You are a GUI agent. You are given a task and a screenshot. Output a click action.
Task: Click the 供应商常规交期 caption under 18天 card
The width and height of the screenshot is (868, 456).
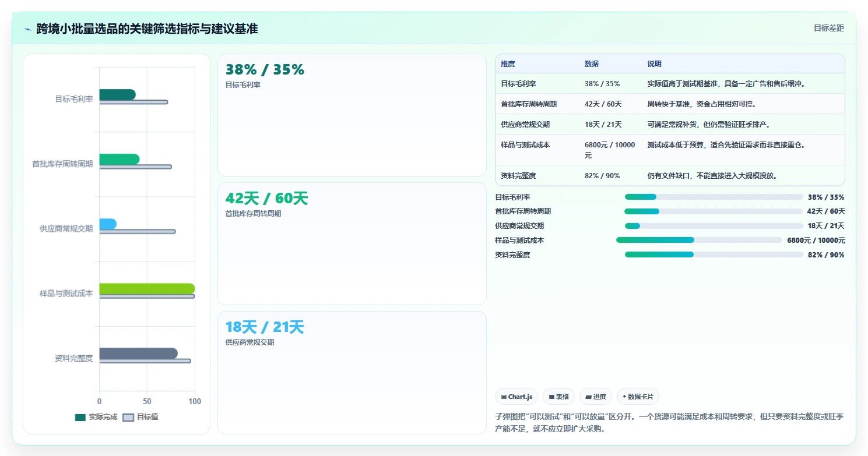coord(249,342)
